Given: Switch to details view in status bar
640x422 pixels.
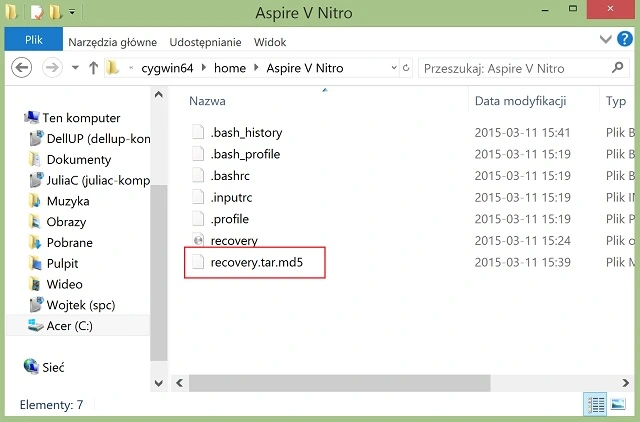Looking at the screenshot, I should (x=596, y=404).
